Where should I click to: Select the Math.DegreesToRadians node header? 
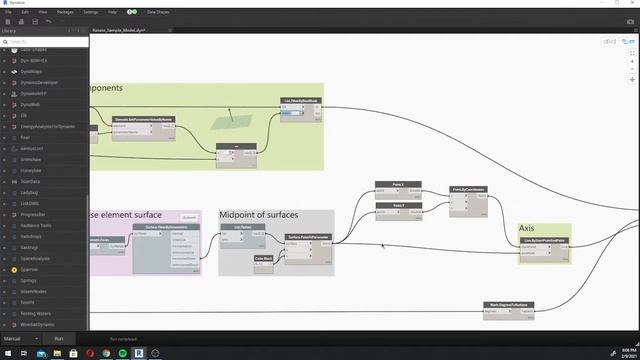pos(509,305)
